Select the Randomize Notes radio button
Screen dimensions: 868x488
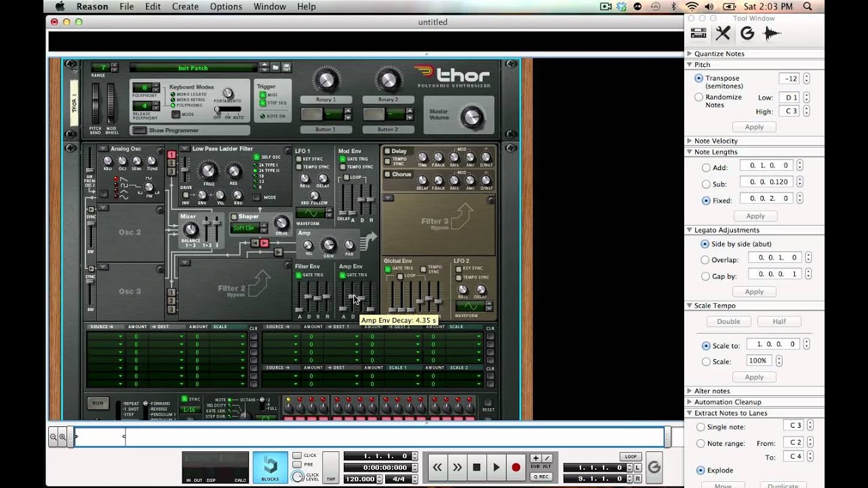[699, 97]
